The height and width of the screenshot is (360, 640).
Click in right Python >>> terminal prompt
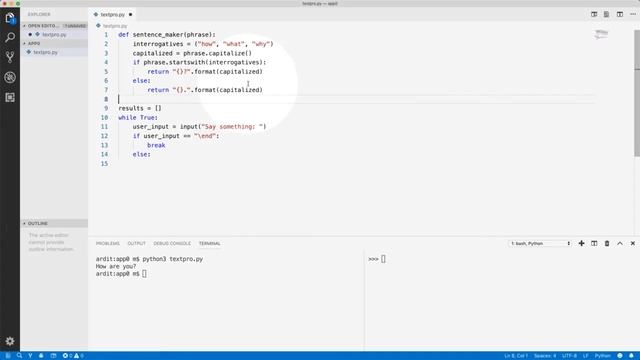(x=383, y=259)
